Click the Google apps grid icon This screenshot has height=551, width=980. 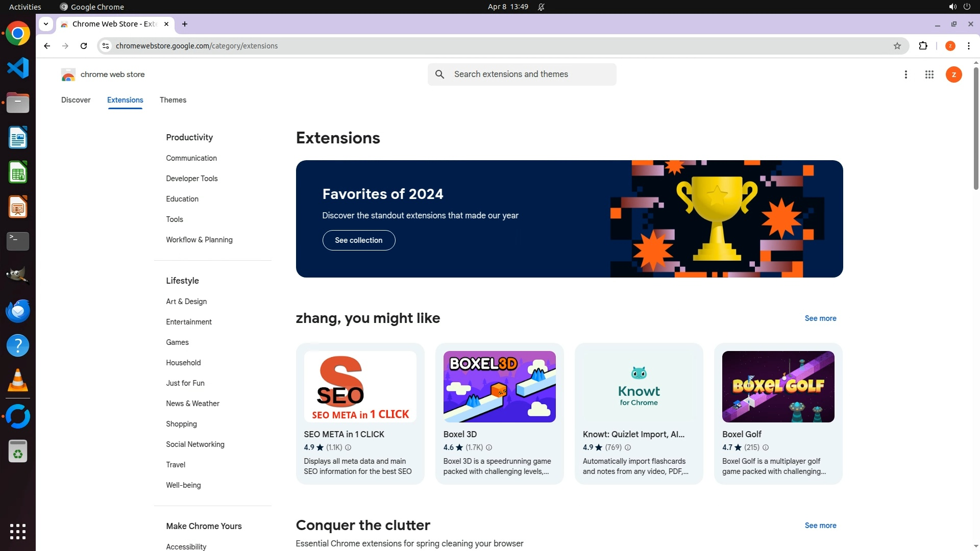point(929,74)
